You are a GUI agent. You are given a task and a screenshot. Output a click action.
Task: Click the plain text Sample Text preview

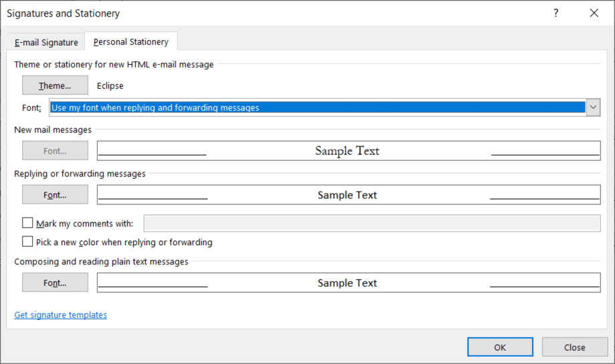pyautogui.click(x=348, y=283)
